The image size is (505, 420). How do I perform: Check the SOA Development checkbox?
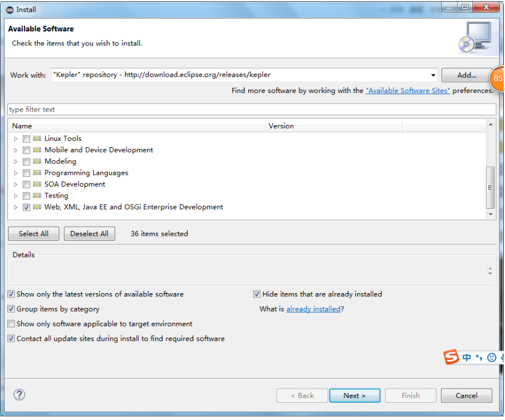click(x=26, y=184)
